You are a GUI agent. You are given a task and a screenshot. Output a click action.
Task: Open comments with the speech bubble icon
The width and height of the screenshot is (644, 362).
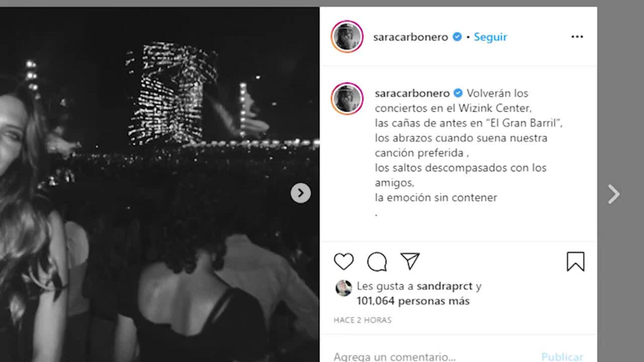pyautogui.click(x=377, y=261)
